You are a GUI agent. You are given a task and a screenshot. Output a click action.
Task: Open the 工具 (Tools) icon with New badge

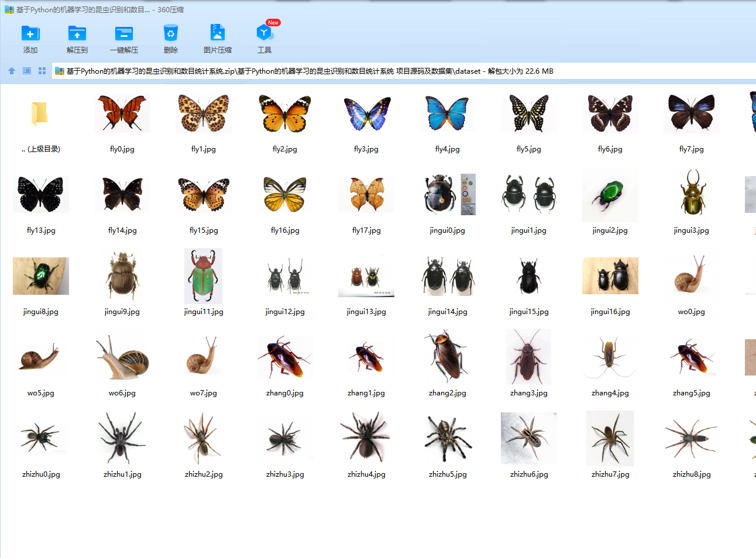click(x=264, y=32)
